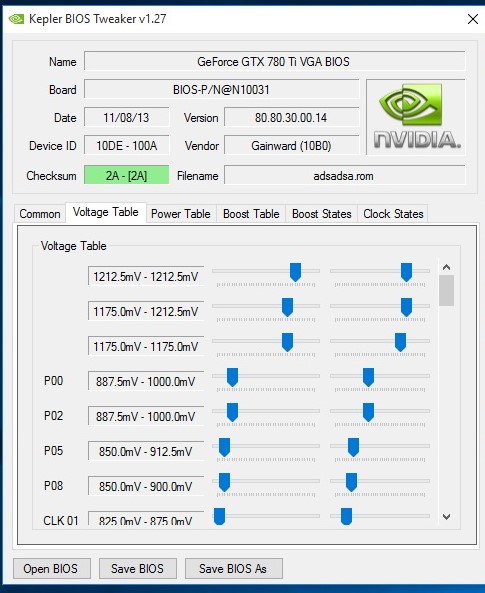Click the P00 row label
The height and width of the screenshot is (593, 485).
click(53, 380)
